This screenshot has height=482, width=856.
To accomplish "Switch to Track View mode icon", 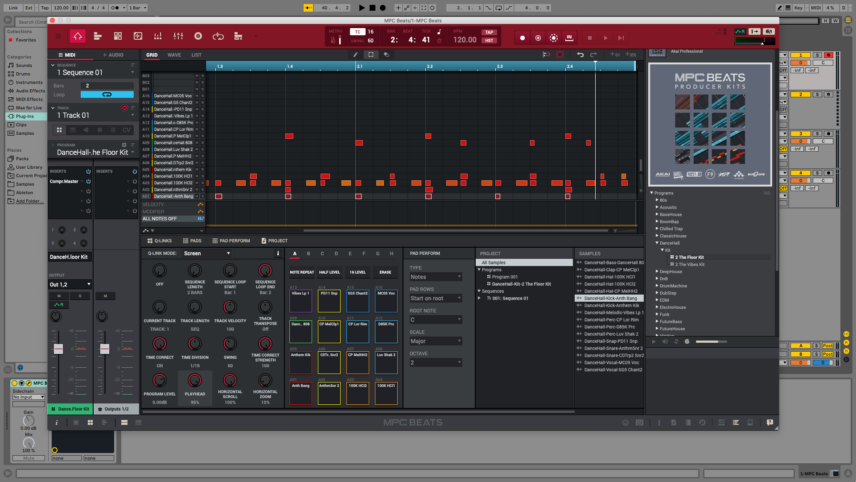I will pos(98,37).
